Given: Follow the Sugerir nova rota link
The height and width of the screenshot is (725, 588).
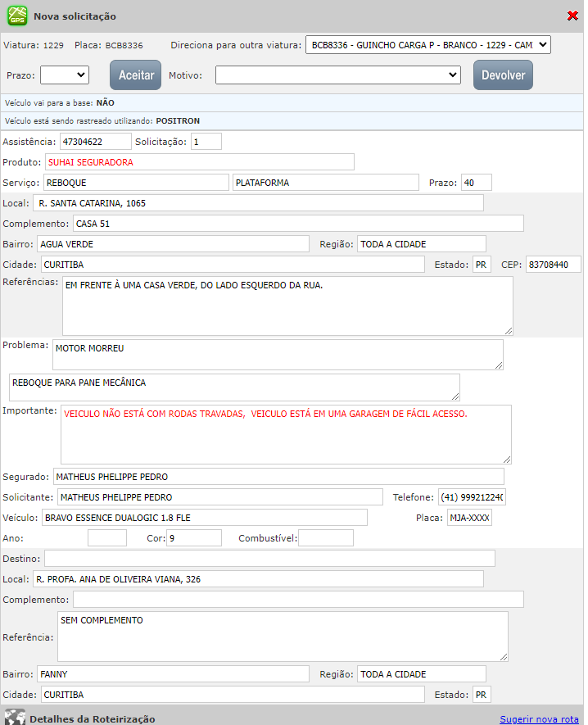Looking at the screenshot, I should click(539, 718).
